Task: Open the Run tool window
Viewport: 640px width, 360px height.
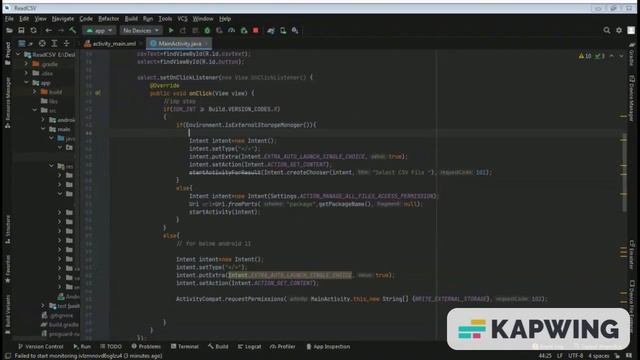Action: 82,347
